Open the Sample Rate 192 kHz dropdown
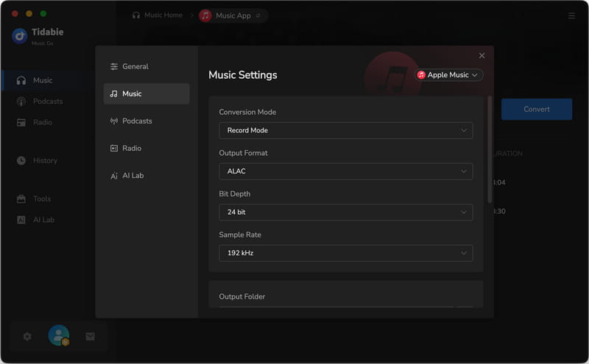This screenshot has height=364, width=589. pyautogui.click(x=345, y=253)
